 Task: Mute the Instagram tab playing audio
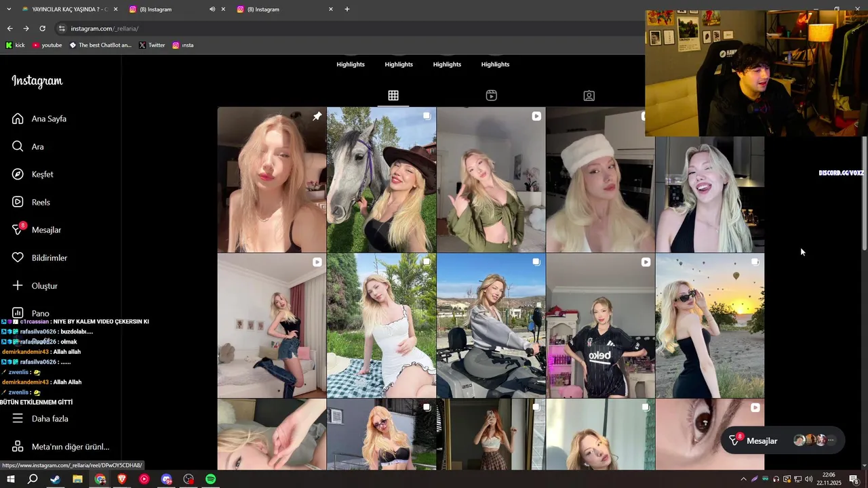click(x=212, y=9)
